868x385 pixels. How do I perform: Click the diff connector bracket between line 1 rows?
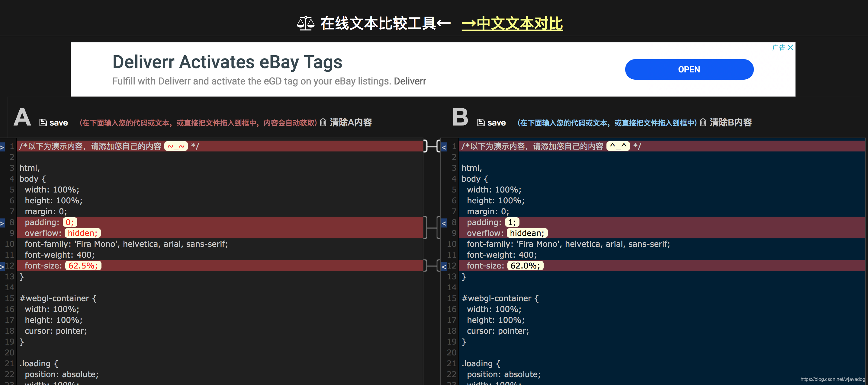click(x=432, y=146)
